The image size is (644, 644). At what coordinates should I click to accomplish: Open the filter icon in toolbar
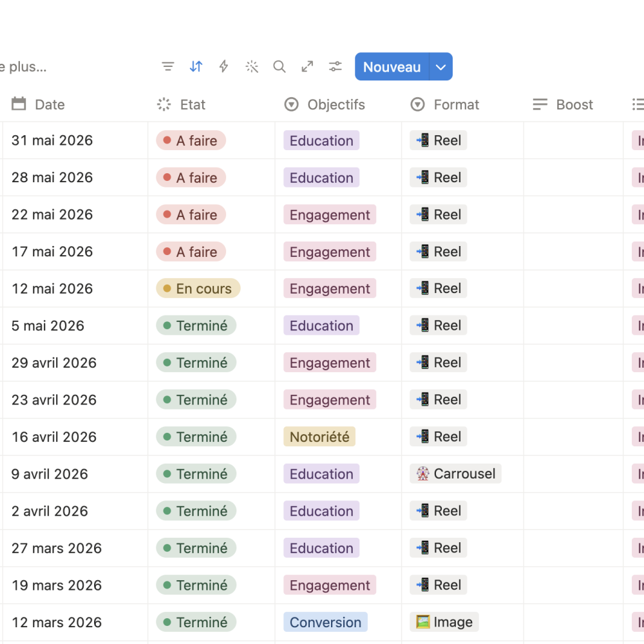(167, 66)
